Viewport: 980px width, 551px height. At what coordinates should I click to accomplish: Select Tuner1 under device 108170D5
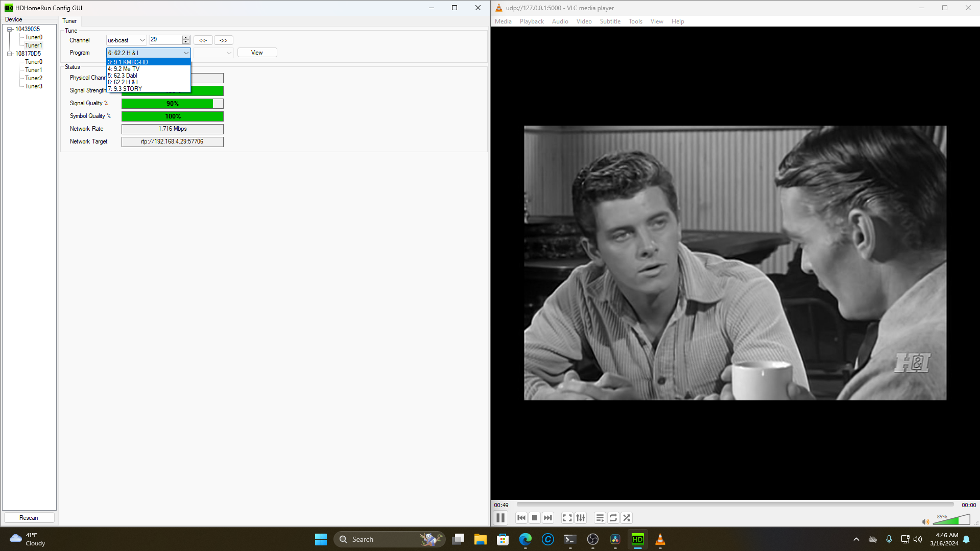tap(34, 70)
